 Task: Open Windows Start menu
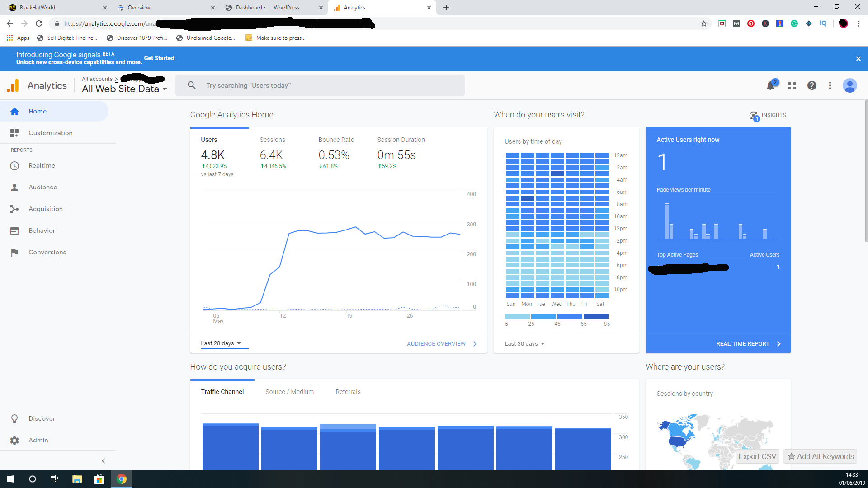[x=11, y=479]
